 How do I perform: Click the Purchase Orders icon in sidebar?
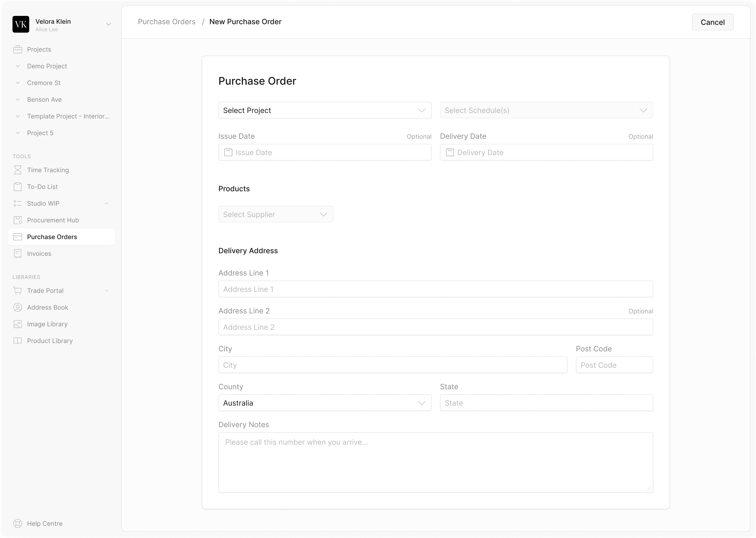18,236
